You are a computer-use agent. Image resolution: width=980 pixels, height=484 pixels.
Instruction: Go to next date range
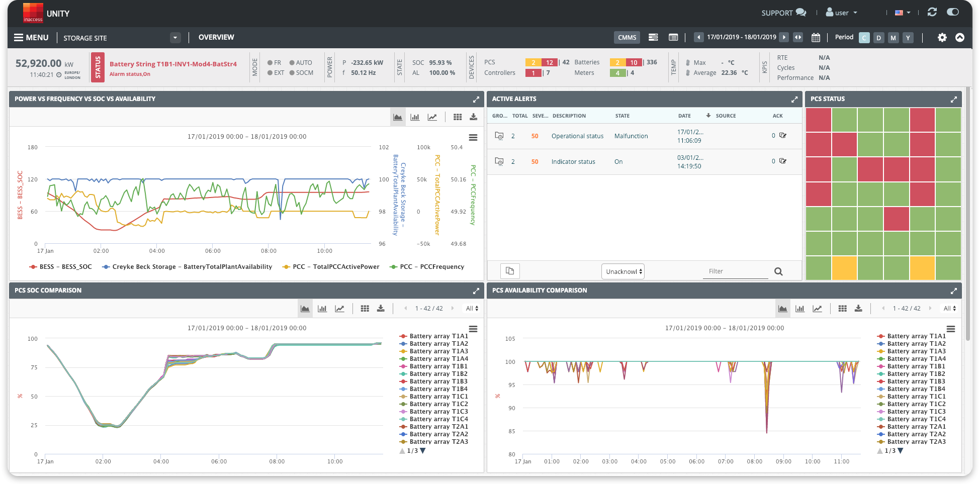pos(784,37)
